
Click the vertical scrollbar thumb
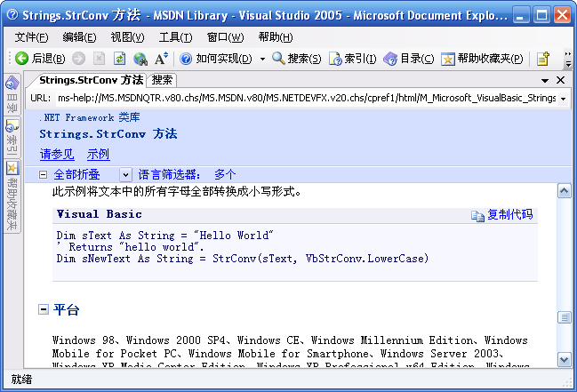565,317
